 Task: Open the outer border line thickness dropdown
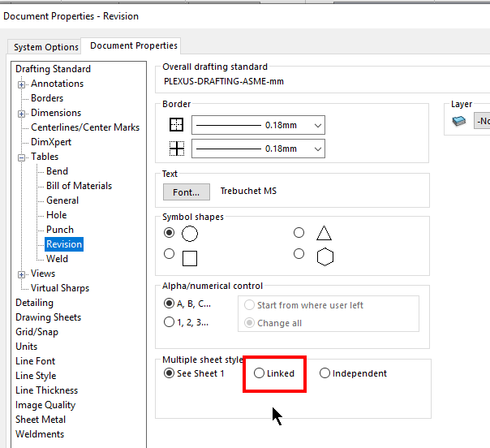click(x=317, y=126)
